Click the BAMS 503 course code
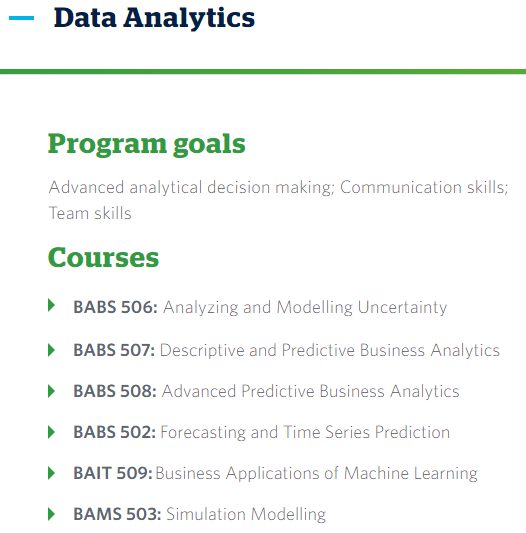Image resolution: width=526 pixels, height=533 pixels. pos(117,514)
